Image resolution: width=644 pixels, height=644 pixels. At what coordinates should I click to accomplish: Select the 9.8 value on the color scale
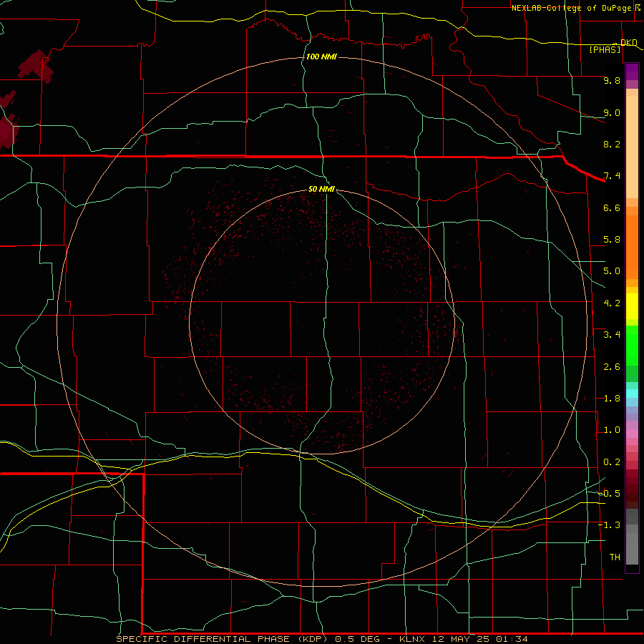coord(612,80)
